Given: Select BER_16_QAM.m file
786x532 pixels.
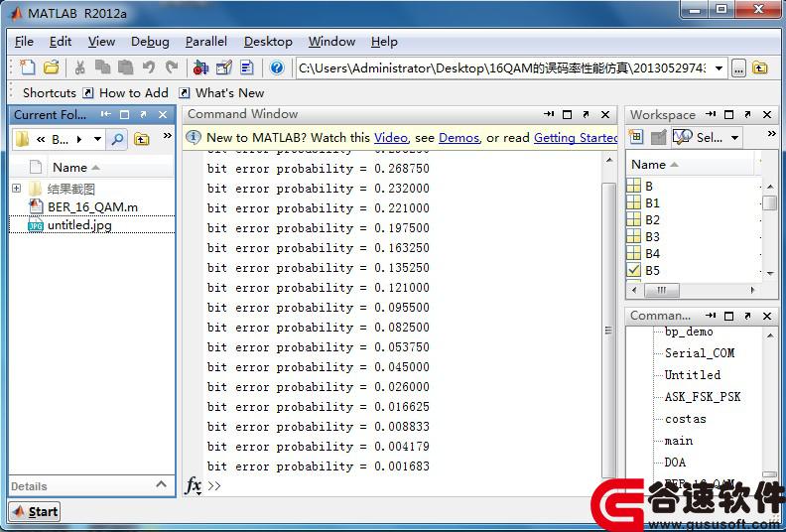Looking at the screenshot, I should pyautogui.click(x=91, y=206).
